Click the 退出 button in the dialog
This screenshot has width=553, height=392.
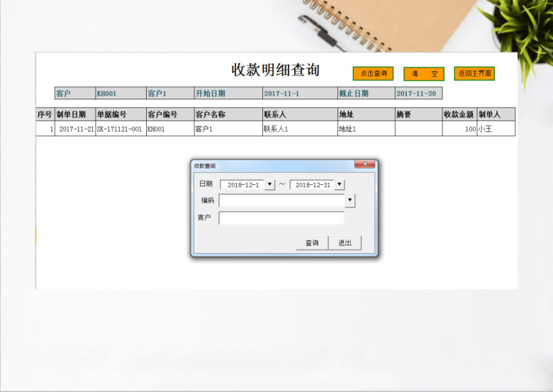coord(345,243)
